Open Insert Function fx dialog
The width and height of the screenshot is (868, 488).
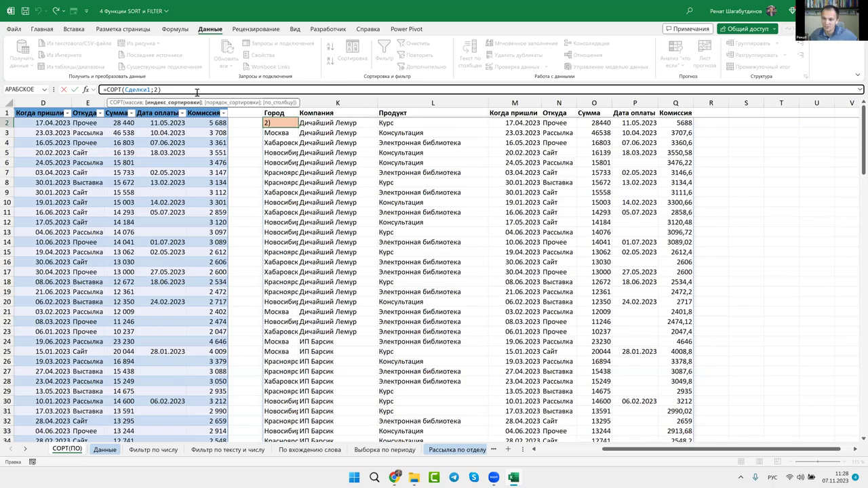coord(86,89)
